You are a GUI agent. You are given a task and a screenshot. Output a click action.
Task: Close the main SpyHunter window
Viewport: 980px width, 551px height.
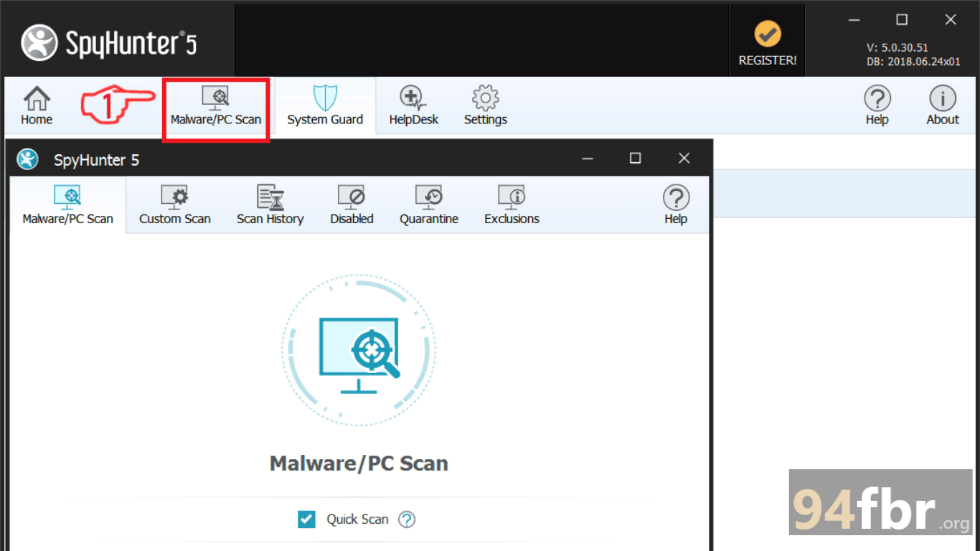click(x=951, y=20)
